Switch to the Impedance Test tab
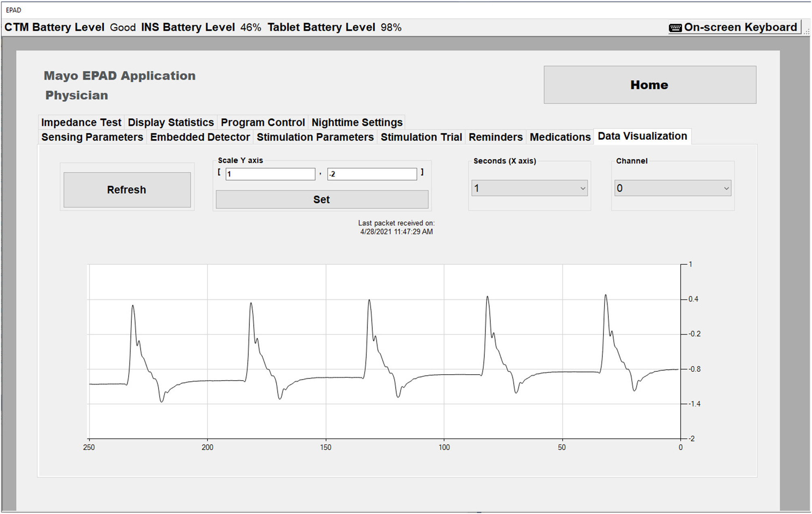The image size is (812, 514). point(81,122)
